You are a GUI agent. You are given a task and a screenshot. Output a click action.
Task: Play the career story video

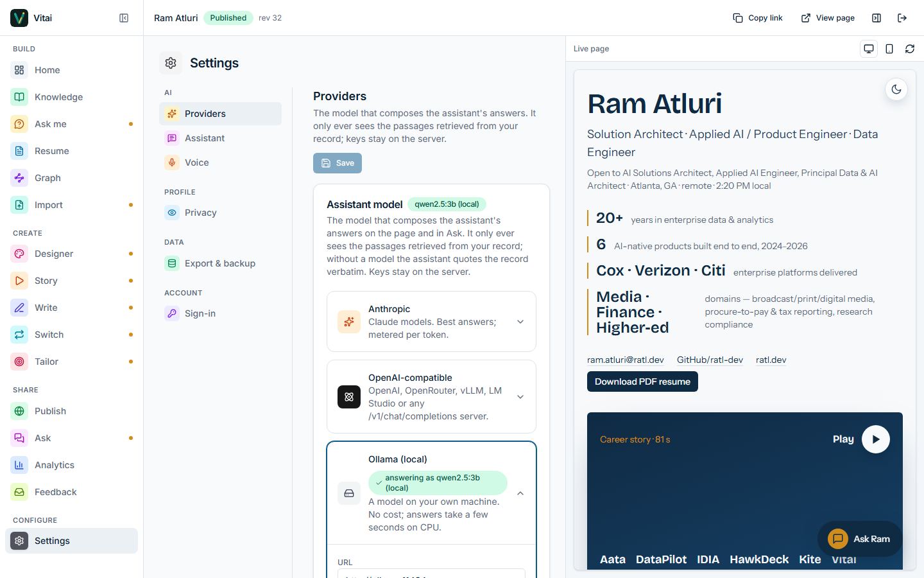tap(876, 439)
